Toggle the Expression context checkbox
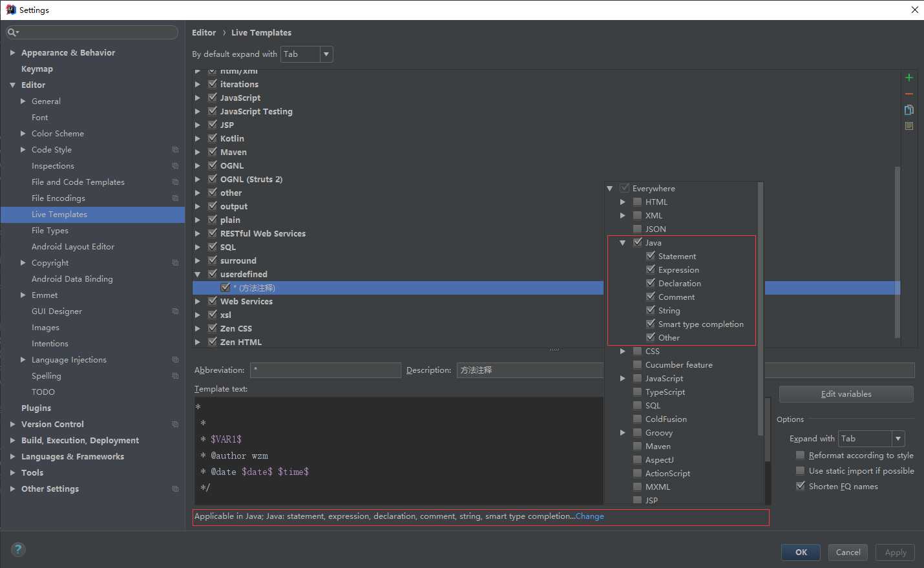 click(x=651, y=269)
